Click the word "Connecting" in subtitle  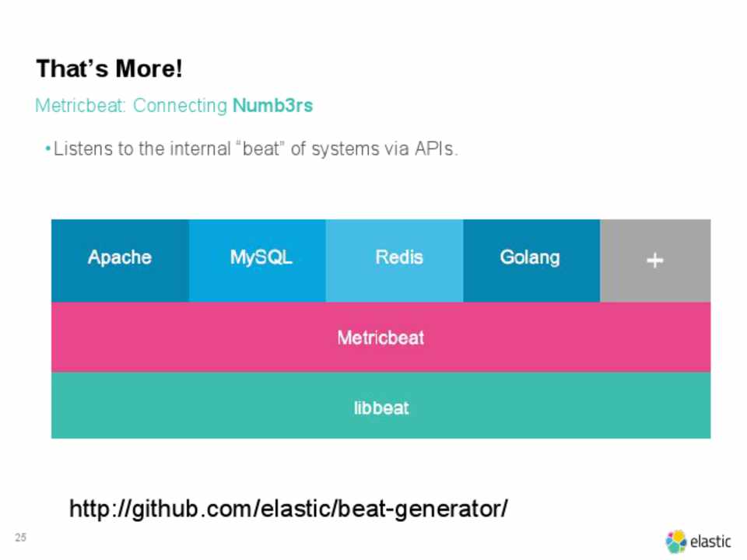point(180,106)
